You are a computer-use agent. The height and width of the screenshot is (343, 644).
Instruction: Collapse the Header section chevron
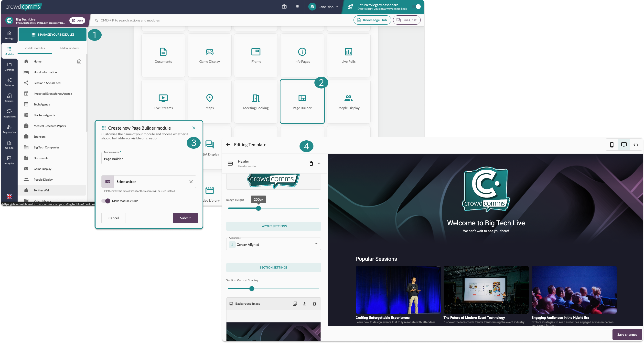click(319, 163)
